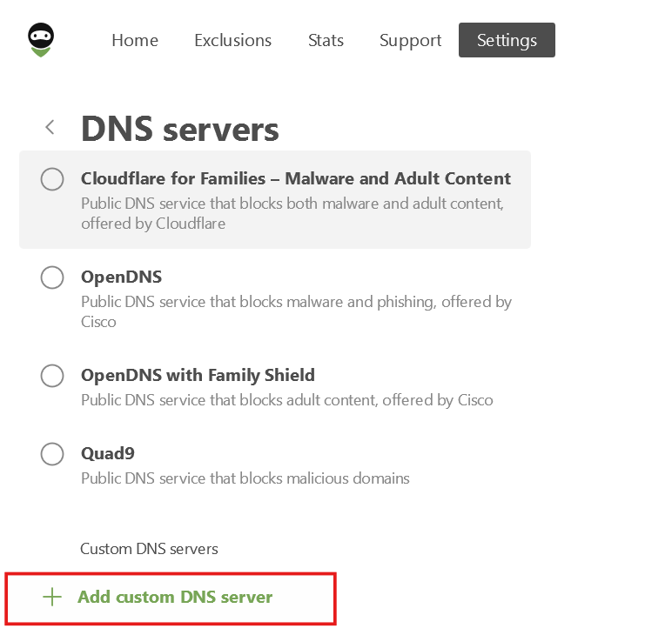The width and height of the screenshot is (672, 635).
Task: Click the ninja mascot logo
Action: (40, 40)
